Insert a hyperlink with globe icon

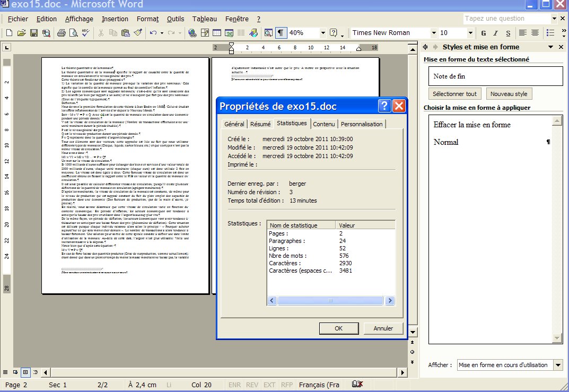coord(192,33)
